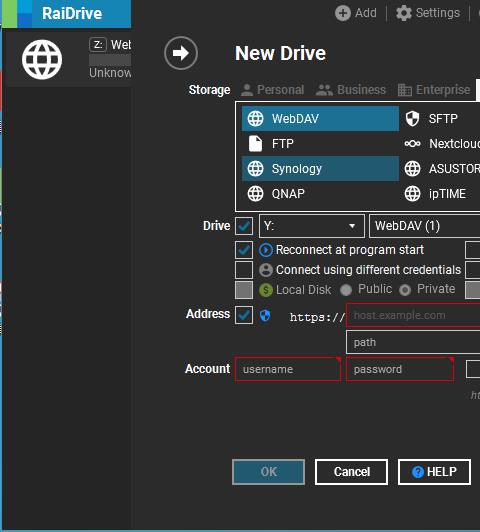
Task: Switch to the Personal storage tab
Action: [272, 90]
